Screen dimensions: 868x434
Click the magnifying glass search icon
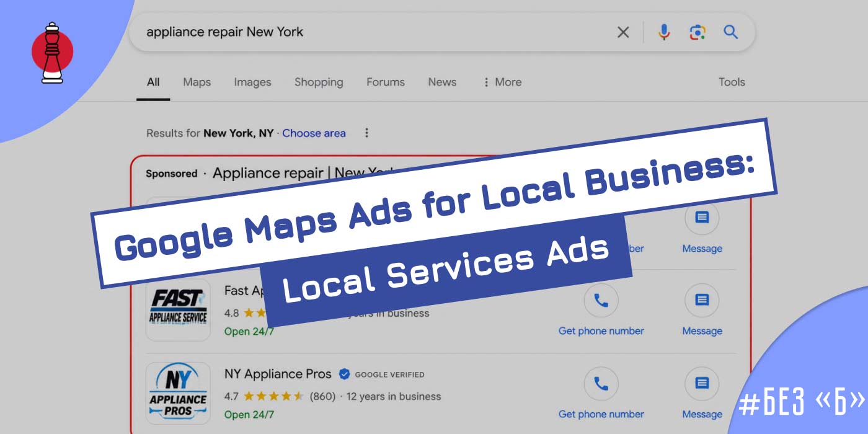[x=731, y=32]
